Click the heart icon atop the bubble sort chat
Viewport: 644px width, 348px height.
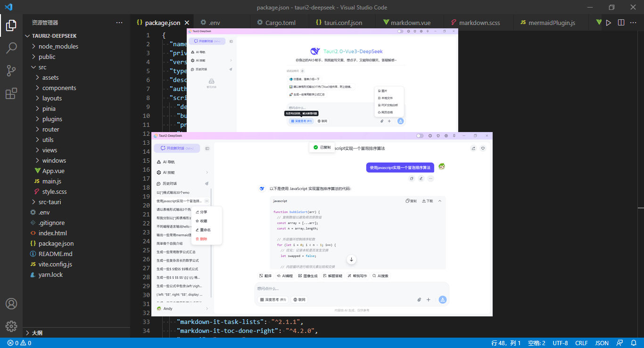pos(483,148)
